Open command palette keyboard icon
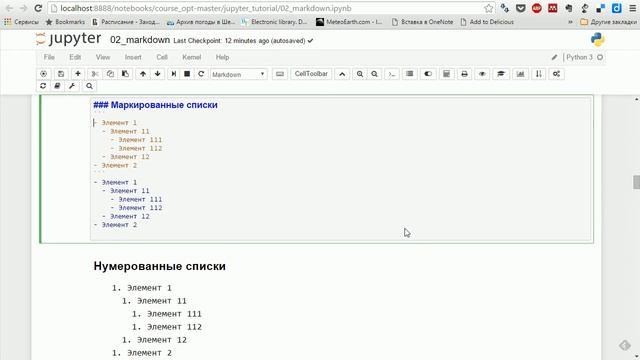 (x=280, y=74)
